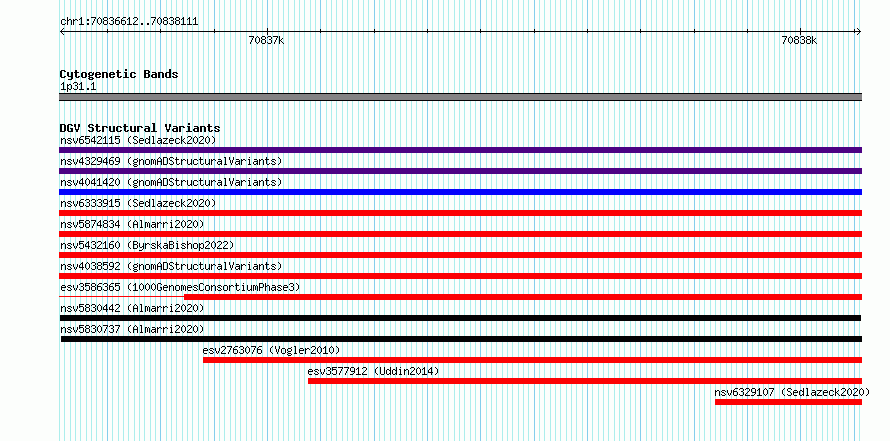Click nsv5432160 (ByrskaBishop2022) label
The image size is (890, 441).
(x=147, y=245)
